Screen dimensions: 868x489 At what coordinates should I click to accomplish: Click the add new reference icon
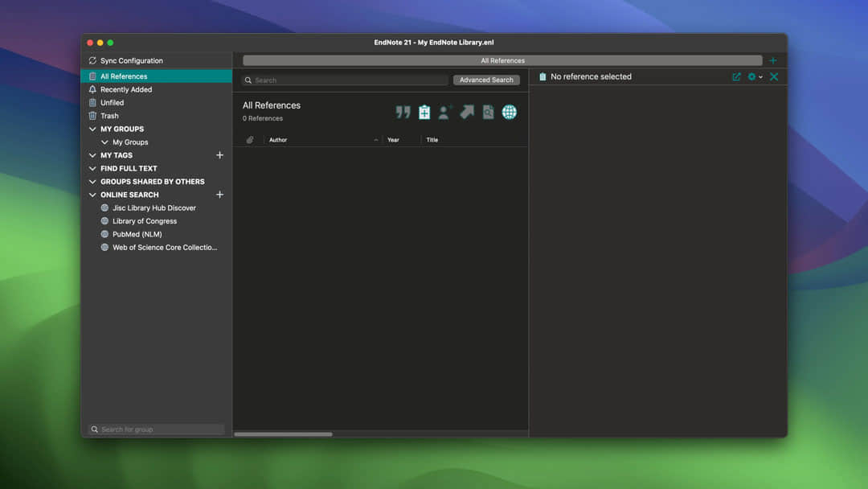tap(424, 112)
